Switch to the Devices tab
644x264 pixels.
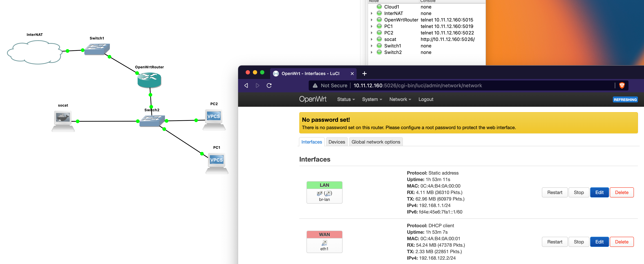[x=337, y=142]
